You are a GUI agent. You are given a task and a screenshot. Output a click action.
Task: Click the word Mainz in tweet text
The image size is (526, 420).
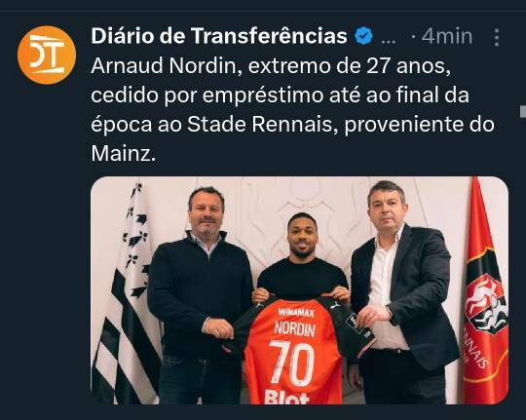pos(121,153)
